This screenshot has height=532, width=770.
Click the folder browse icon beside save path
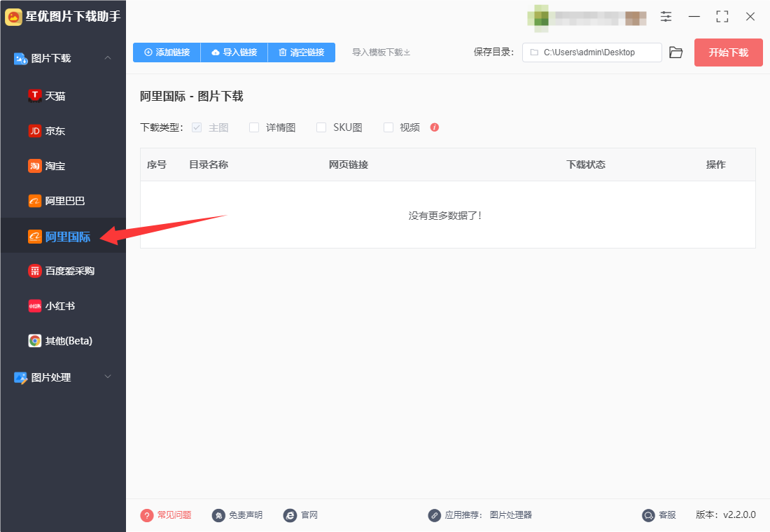(676, 52)
